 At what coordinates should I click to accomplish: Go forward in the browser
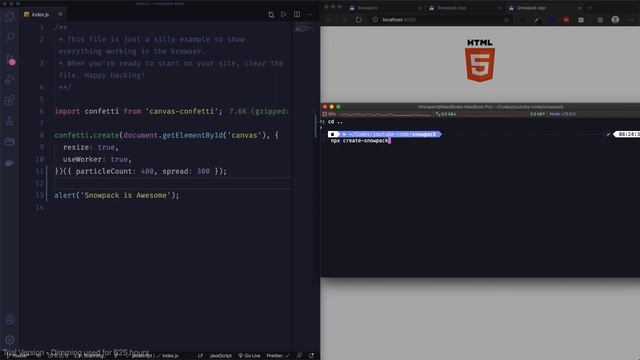pyautogui.click(x=344, y=20)
